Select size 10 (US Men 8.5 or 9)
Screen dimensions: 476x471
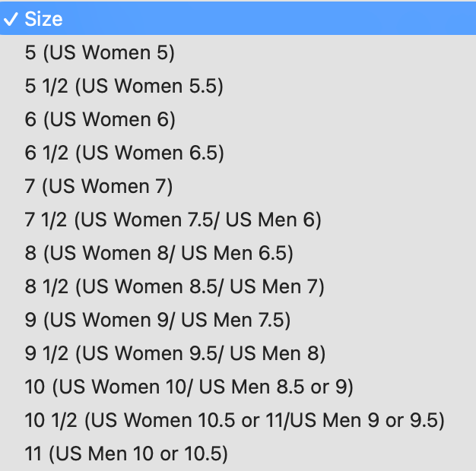[x=189, y=387]
